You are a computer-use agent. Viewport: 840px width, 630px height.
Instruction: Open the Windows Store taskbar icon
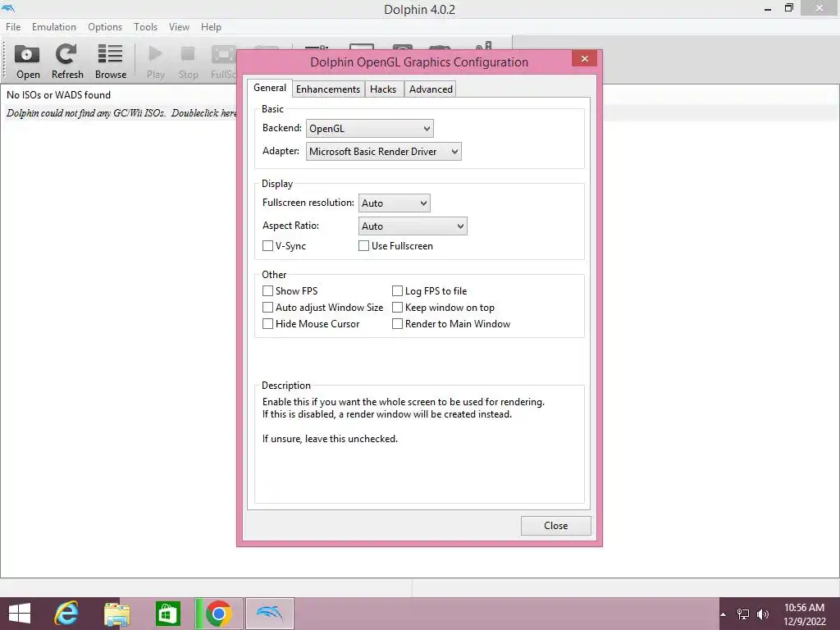167,614
